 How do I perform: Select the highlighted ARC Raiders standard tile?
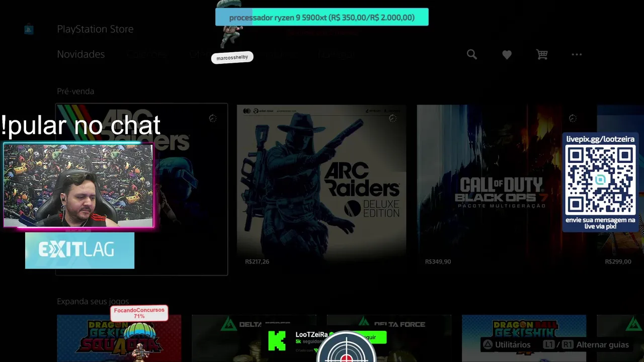point(141,189)
